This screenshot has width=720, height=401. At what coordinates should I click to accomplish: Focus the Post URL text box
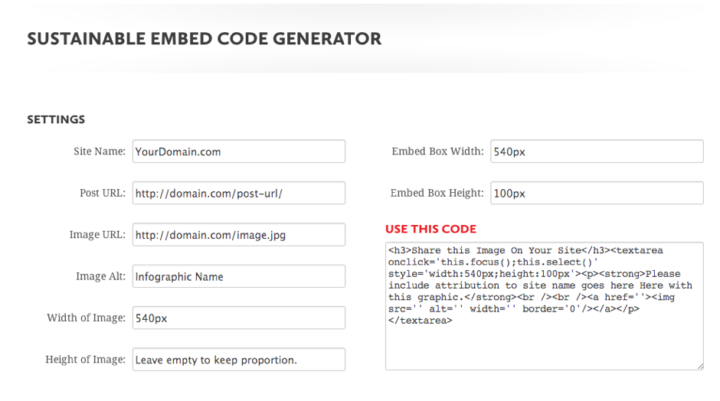coord(239,193)
